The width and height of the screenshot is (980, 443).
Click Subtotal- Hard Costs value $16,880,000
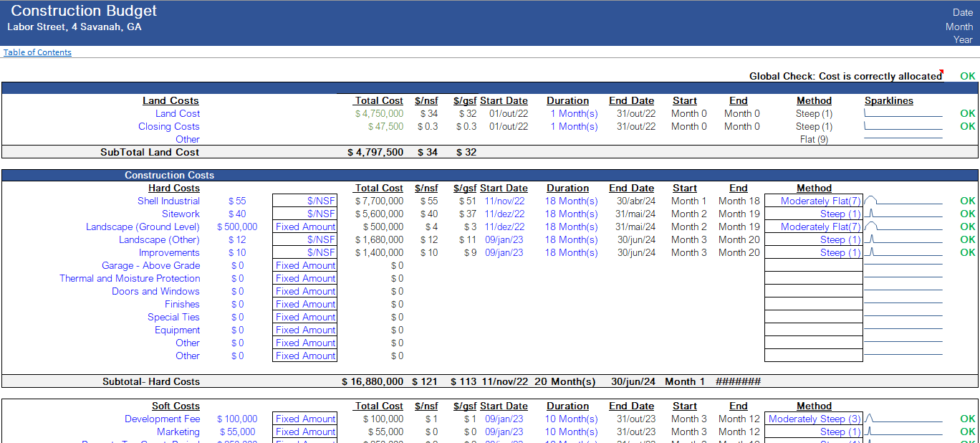(x=373, y=382)
